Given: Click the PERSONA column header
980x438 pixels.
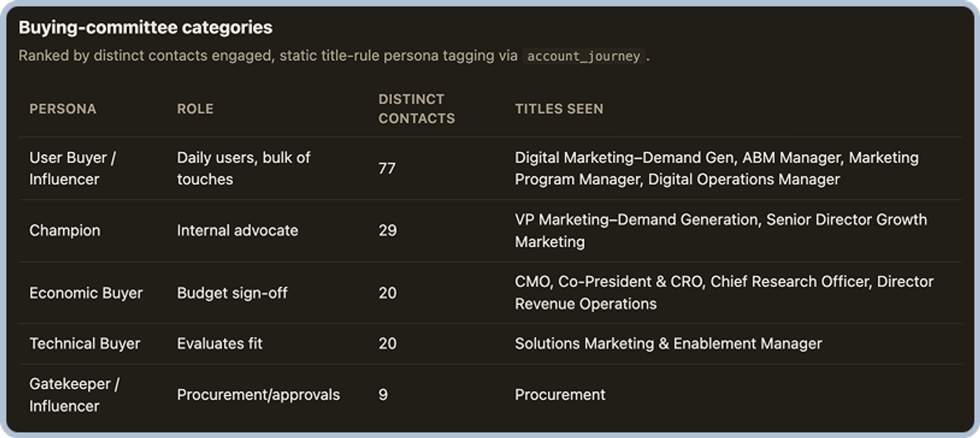Looking at the screenshot, I should tap(63, 108).
